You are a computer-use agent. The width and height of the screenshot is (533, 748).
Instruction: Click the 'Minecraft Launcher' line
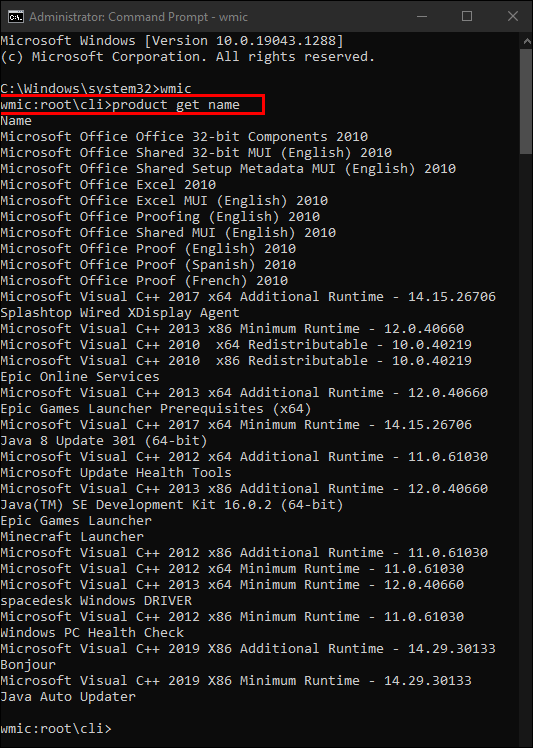tap(72, 536)
